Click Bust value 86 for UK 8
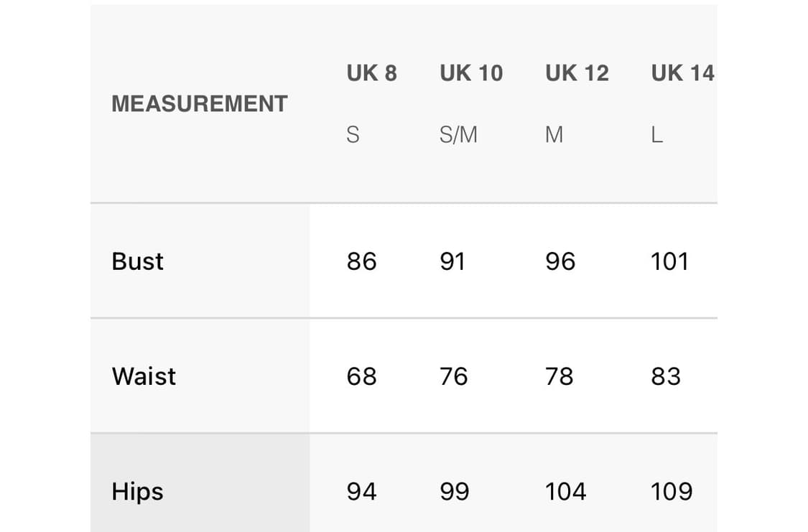808x532 pixels. [x=361, y=261]
